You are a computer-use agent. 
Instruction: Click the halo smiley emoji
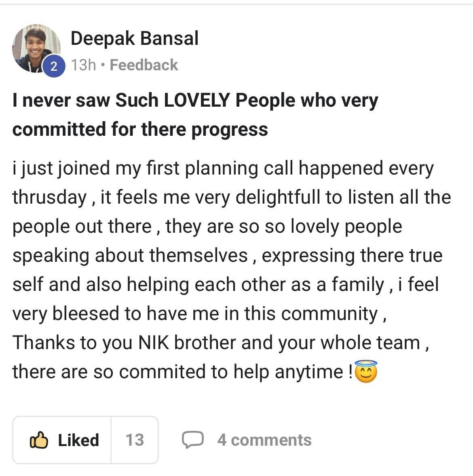(x=366, y=371)
